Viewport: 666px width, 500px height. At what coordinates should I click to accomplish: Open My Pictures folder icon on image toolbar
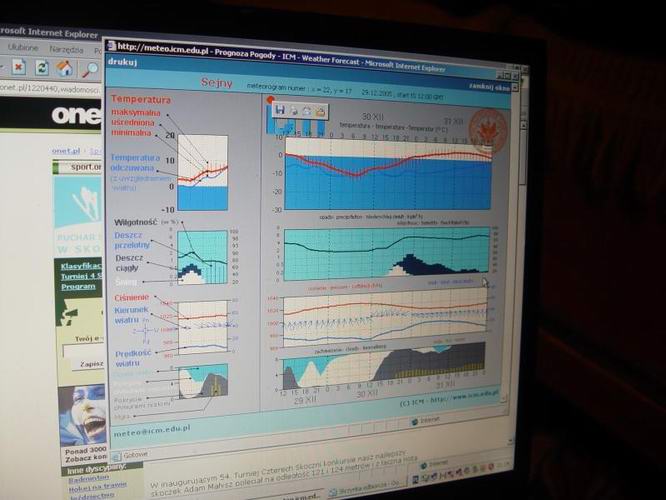tap(320, 112)
